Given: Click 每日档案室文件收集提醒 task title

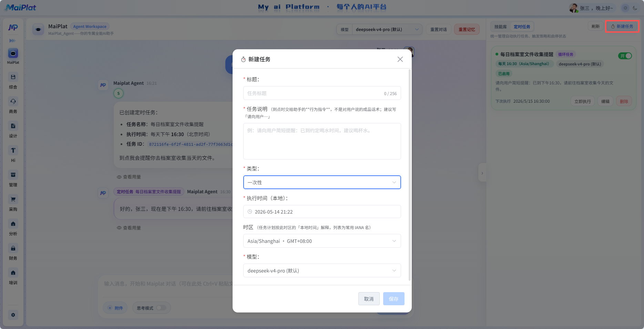Looking at the screenshot, I should (527, 54).
